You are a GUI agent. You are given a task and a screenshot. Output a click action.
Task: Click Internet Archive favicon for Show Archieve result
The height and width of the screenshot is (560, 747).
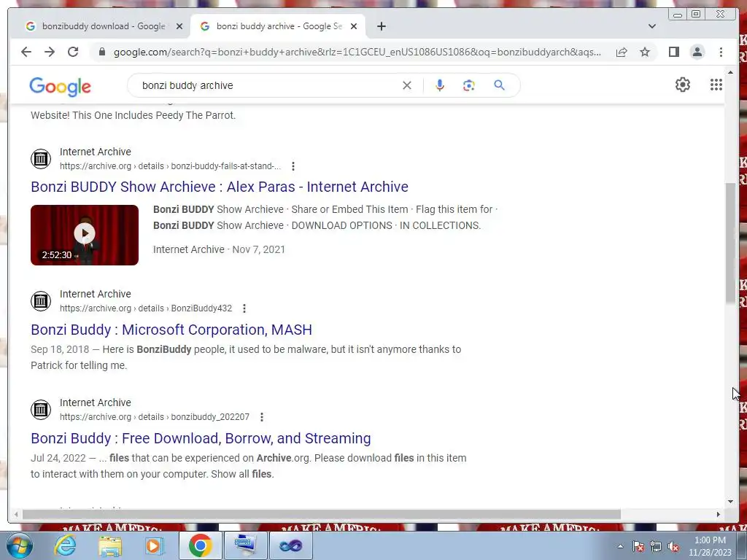[41, 158]
